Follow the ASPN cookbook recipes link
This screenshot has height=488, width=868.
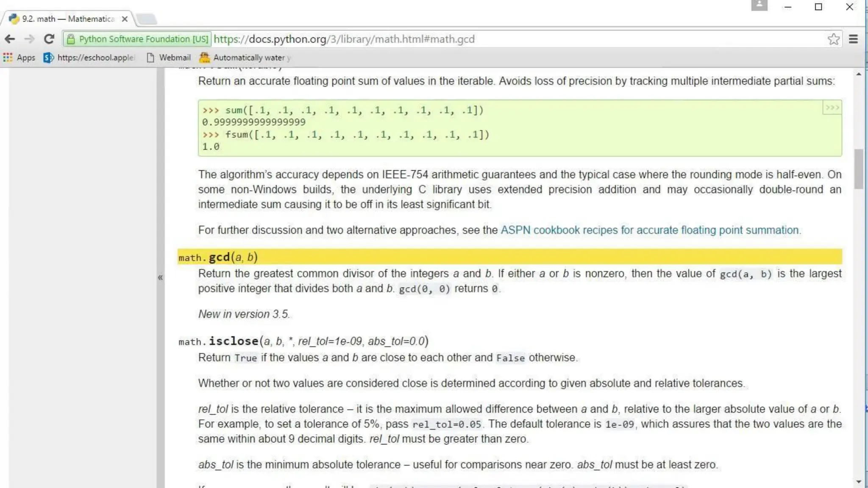click(x=651, y=230)
